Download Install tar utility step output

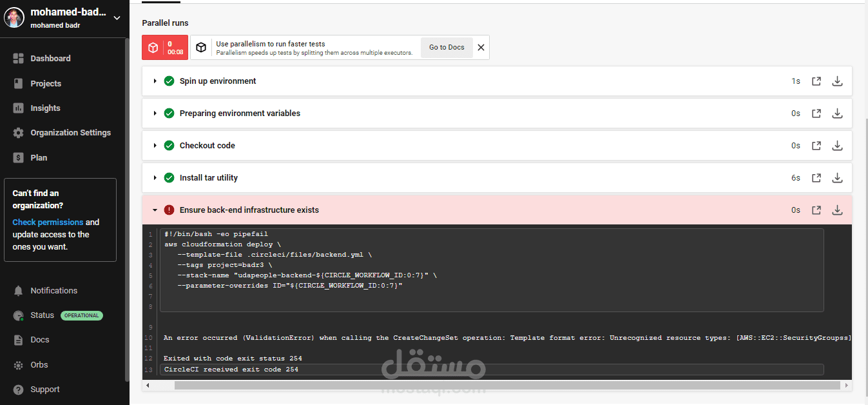837,178
